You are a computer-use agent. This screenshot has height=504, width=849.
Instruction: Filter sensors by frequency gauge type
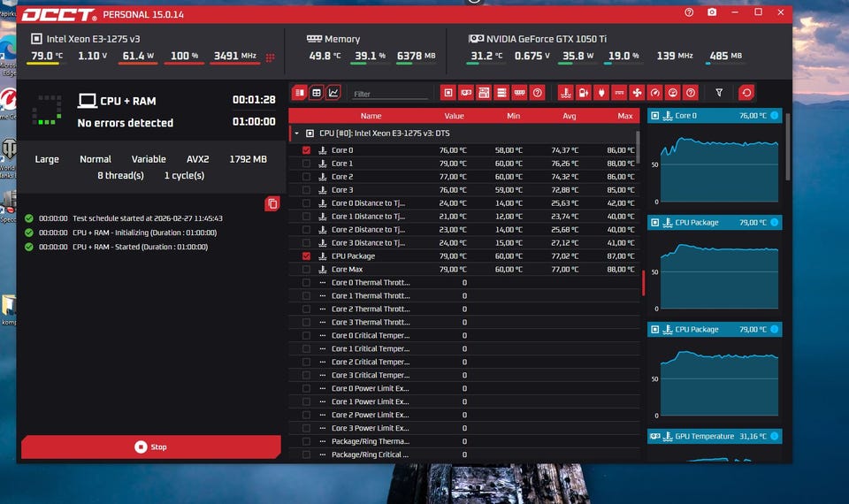pos(655,93)
